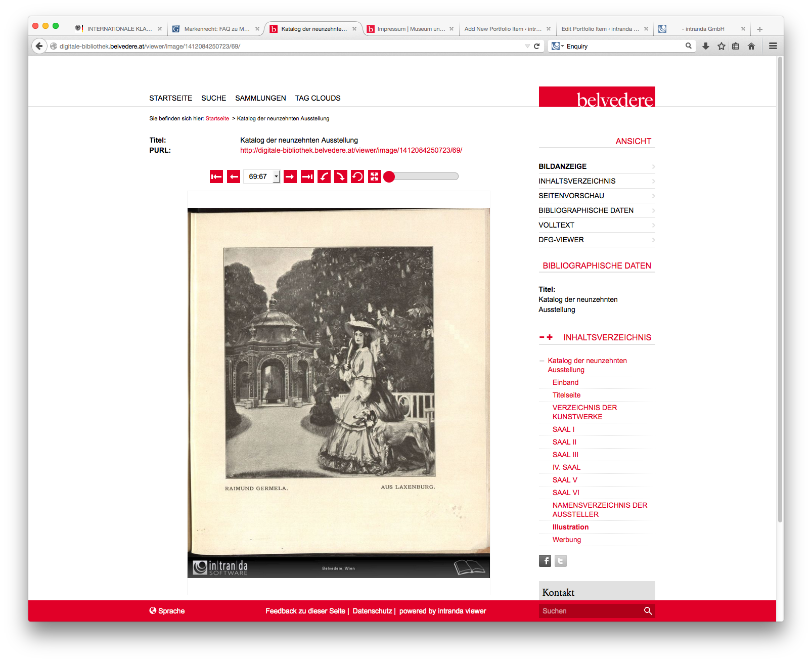Select BILDANZEIGE view

pyautogui.click(x=597, y=166)
